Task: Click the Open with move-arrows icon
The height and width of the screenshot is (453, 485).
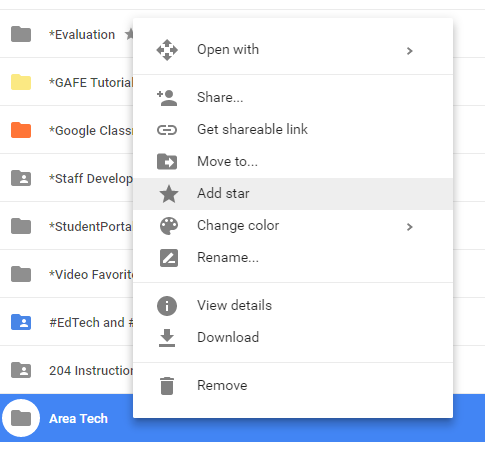Action: coord(167,50)
